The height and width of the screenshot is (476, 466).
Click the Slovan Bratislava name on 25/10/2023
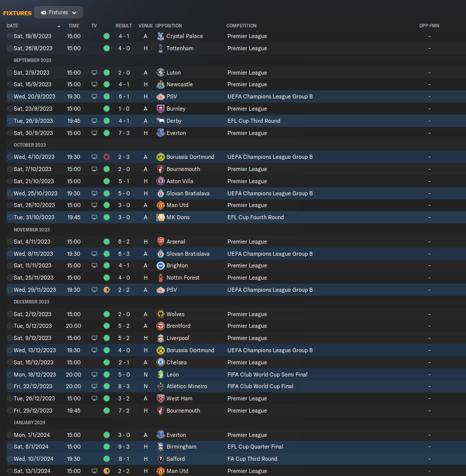pos(188,193)
